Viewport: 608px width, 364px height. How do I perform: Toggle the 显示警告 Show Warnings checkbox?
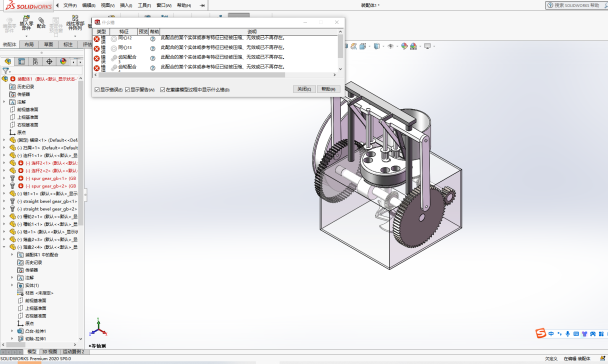point(127,90)
